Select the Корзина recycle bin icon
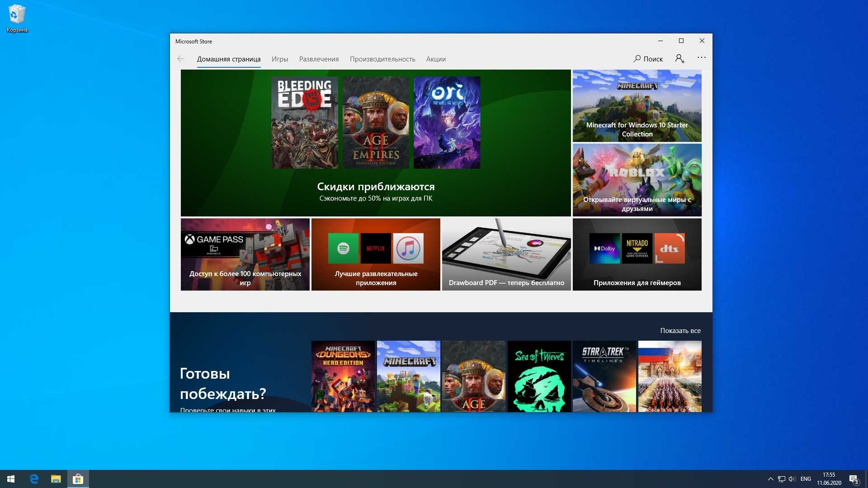868x488 pixels. point(17,19)
